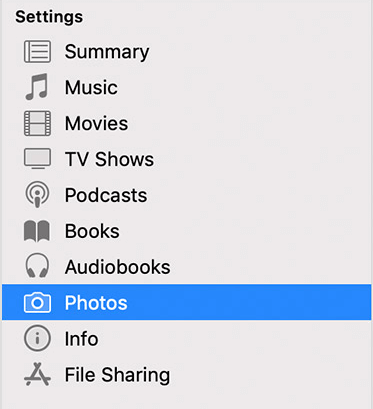Image resolution: width=373 pixels, height=409 pixels.
Task: Select the File Sharing app icon
Action: tap(37, 374)
